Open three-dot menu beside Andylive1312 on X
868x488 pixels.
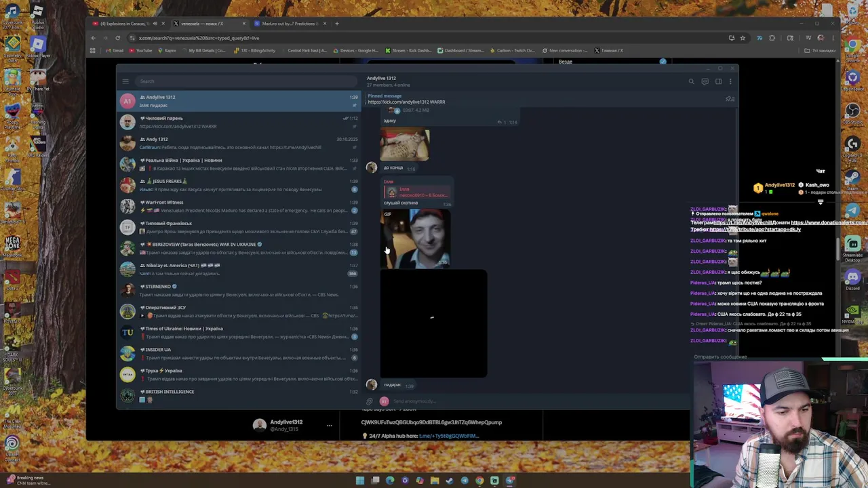[330, 426]
